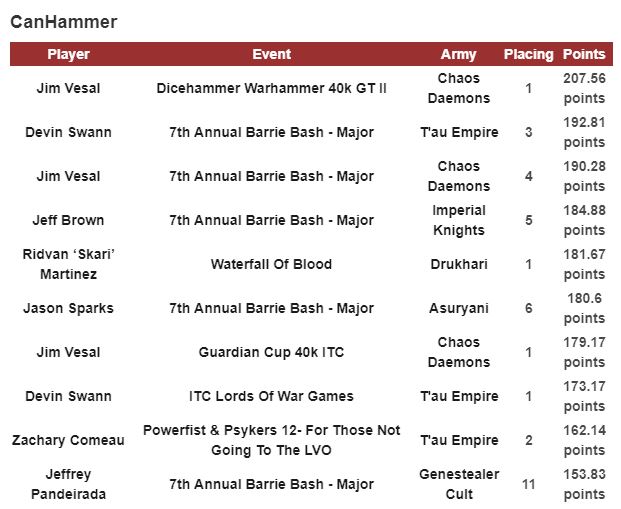Select Guardian Cup 40k ITC event
The image size is (621, 509).
click(x=272, y=352)
